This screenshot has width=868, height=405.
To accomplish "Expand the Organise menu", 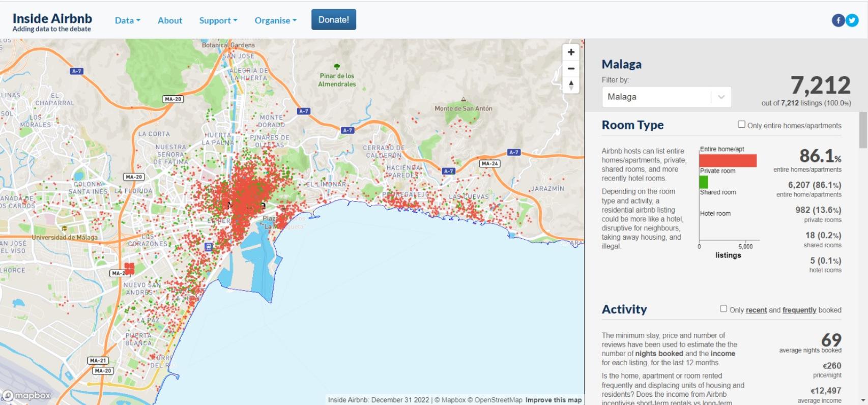I will (x=275, y=20).
